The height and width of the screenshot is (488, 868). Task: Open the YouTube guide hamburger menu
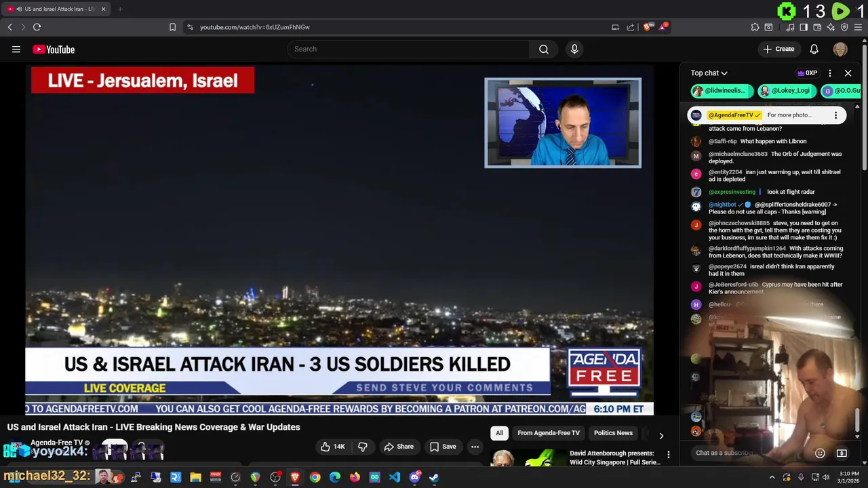click(16, 49)
